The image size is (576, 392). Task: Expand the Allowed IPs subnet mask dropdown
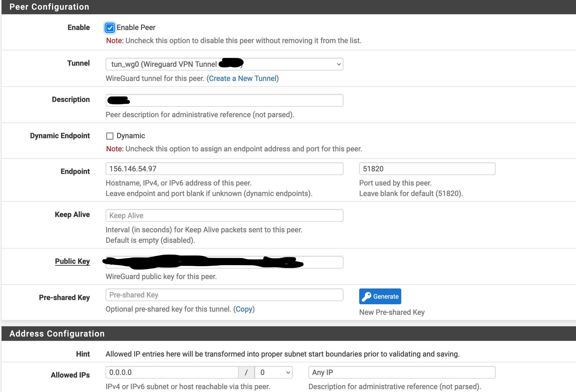click(274, 373)
